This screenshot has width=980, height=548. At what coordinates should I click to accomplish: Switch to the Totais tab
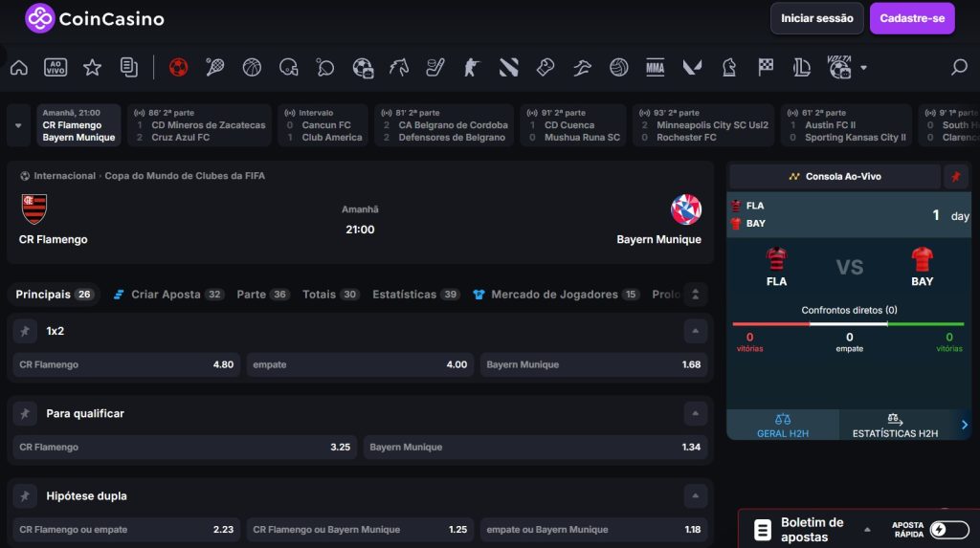330,295
